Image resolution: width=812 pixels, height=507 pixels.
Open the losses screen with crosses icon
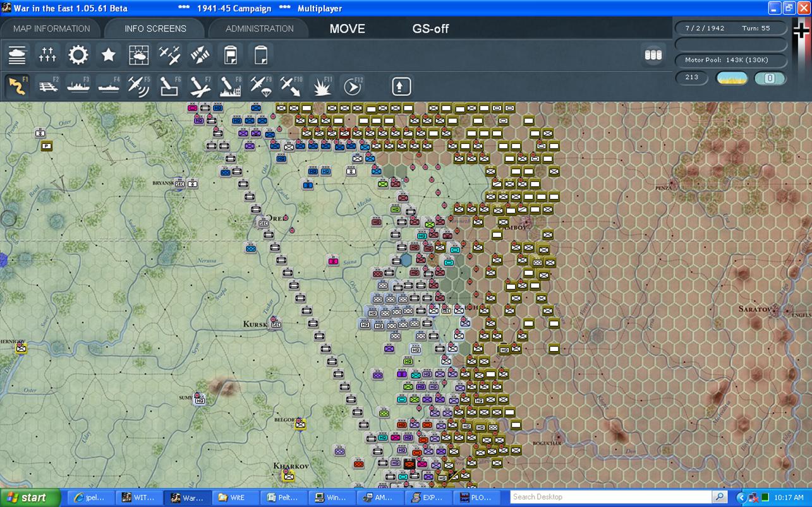47,56
